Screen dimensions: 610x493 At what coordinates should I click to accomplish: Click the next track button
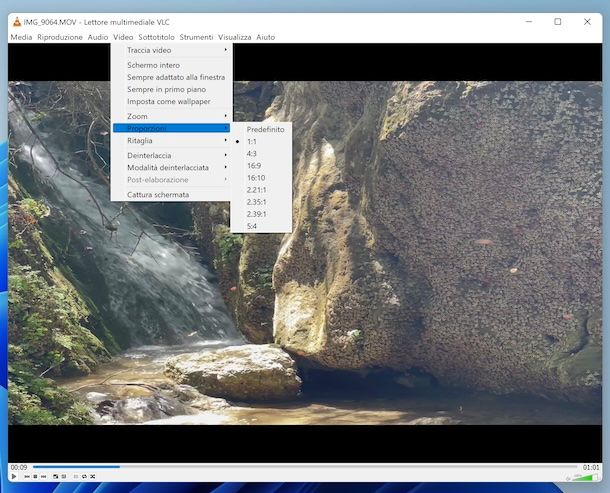pos(43,476)
